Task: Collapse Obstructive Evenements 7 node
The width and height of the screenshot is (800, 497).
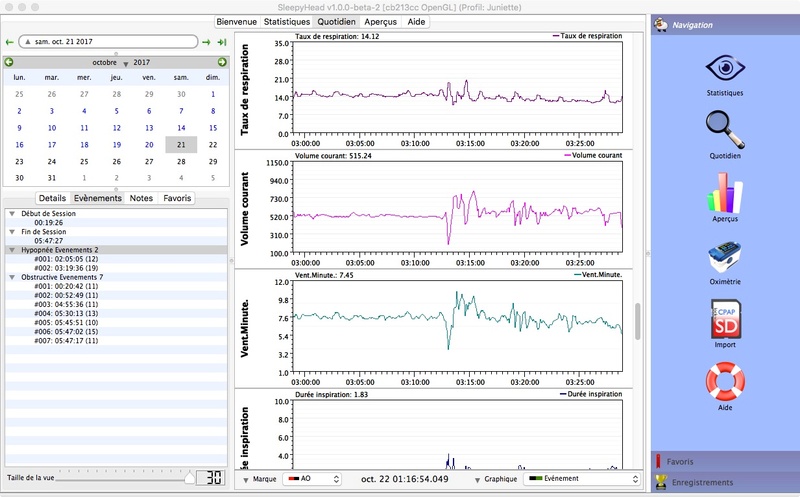Action: 12,277
